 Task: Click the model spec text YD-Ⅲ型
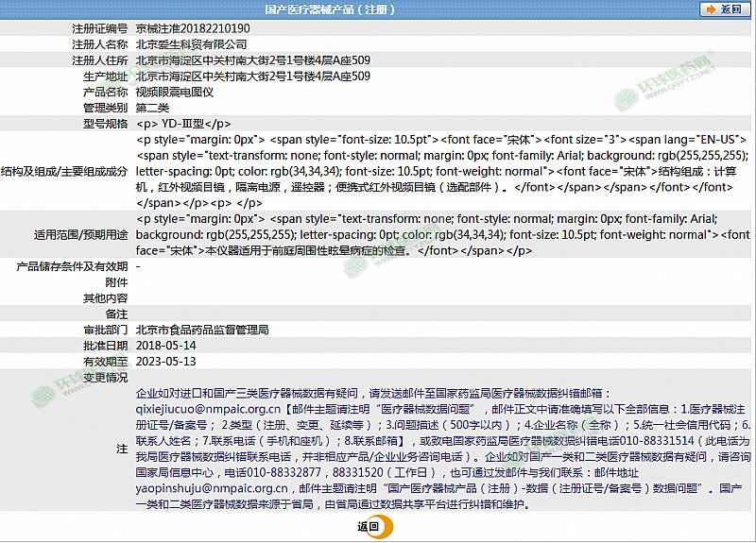pyautogui.click(x=182, y=124)
